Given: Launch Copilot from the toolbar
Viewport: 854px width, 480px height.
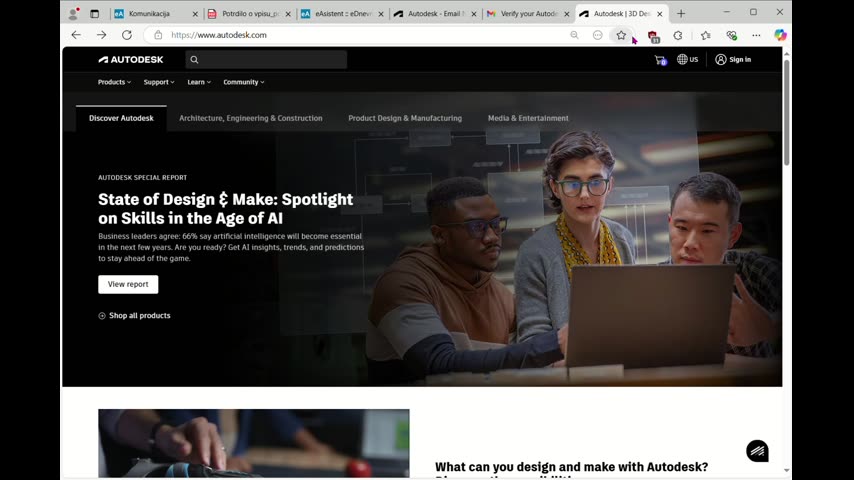Looking at the screenshot, I should [x=780, y=35].
